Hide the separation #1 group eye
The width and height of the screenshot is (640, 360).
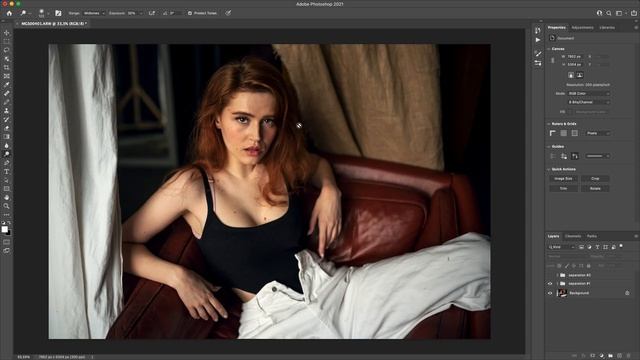tap(550, 283)
